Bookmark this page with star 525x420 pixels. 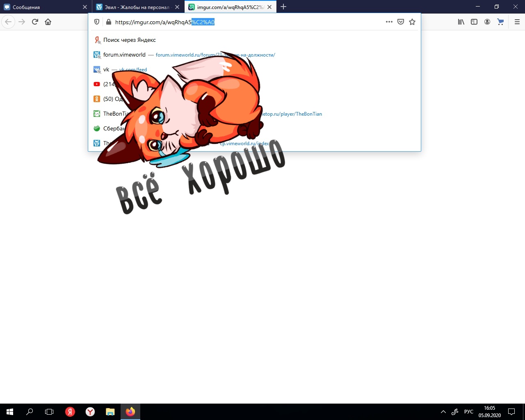(412, 22)
